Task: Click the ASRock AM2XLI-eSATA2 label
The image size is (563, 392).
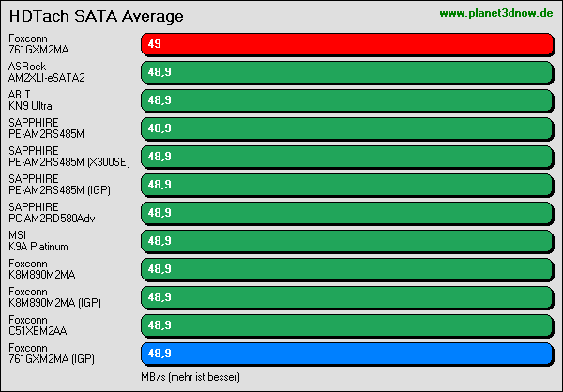Action: [x=47, y=72]
